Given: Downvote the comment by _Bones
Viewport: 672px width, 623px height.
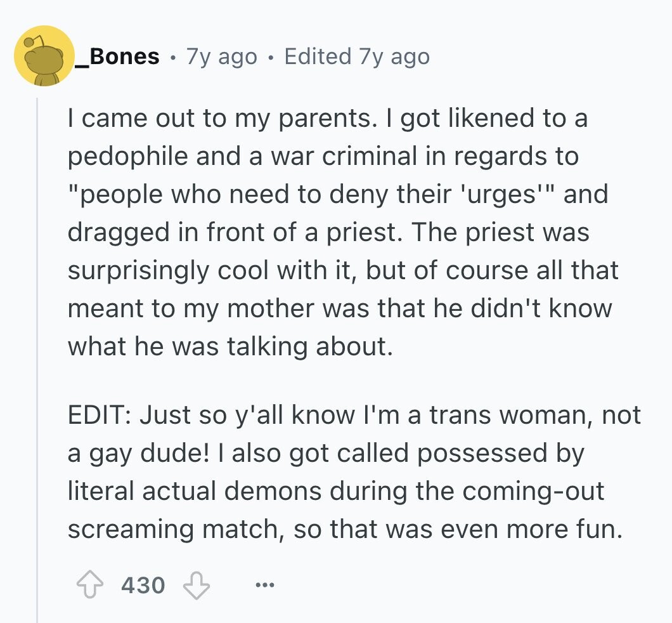Looking at the screenshot, I should pyautogui.click(x=197, y=584).
